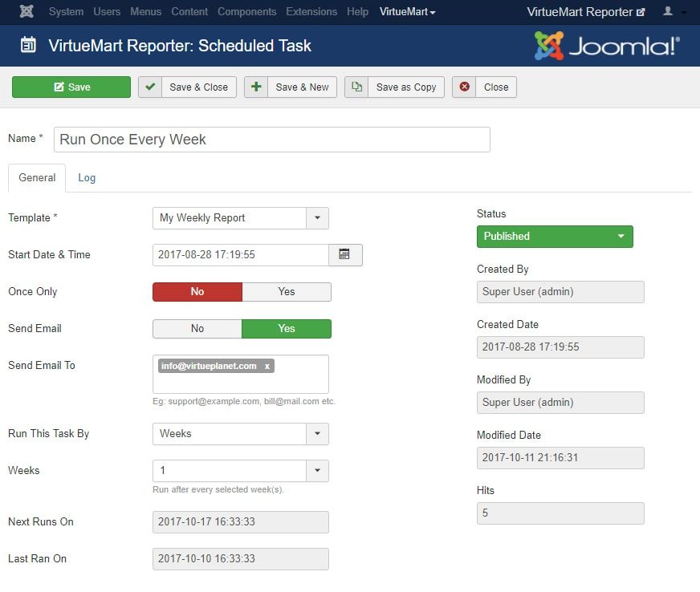Click the Created Date field
This screenshot has height=592, width=700.
(560, 347)
